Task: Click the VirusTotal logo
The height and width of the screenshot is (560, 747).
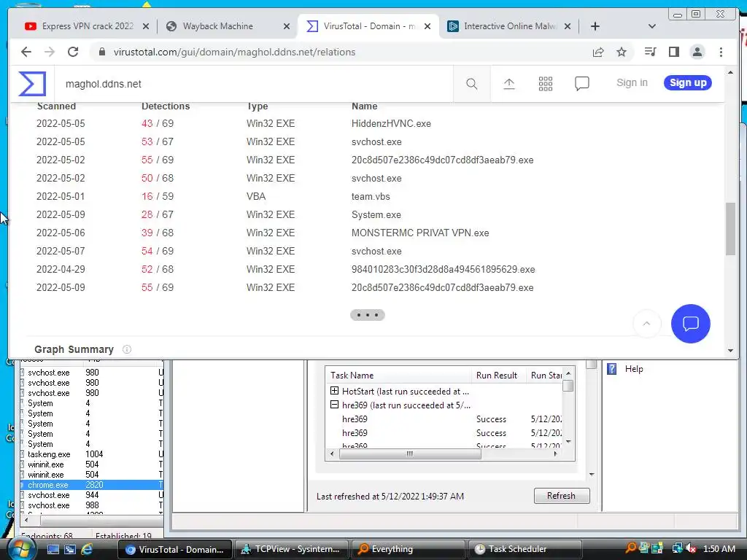Action: click(32, 84)
